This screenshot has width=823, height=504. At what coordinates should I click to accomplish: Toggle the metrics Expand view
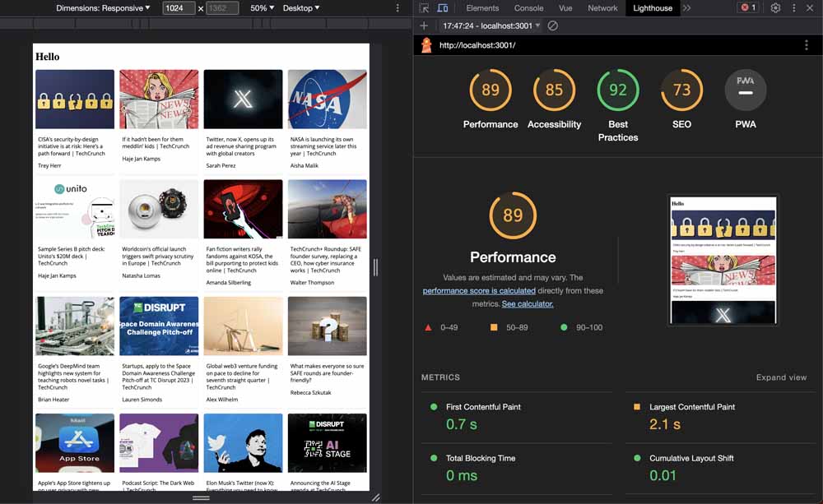click(781, 377)
